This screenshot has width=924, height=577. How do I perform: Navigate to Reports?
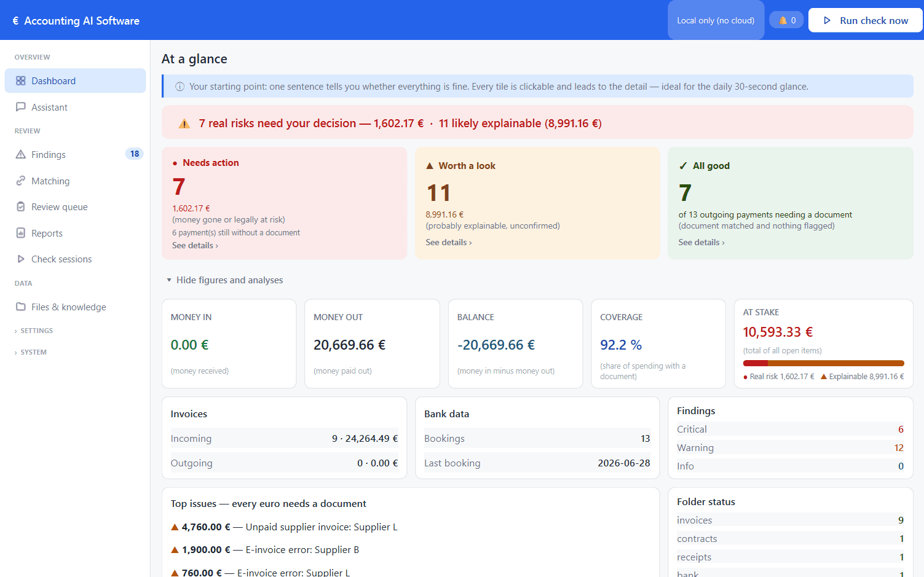pyautogui.click(x=75, y=233)
